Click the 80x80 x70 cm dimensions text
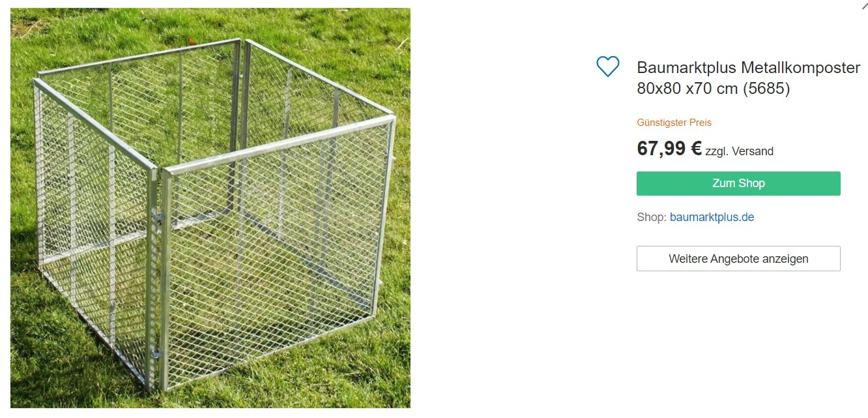 click(687, 89)
